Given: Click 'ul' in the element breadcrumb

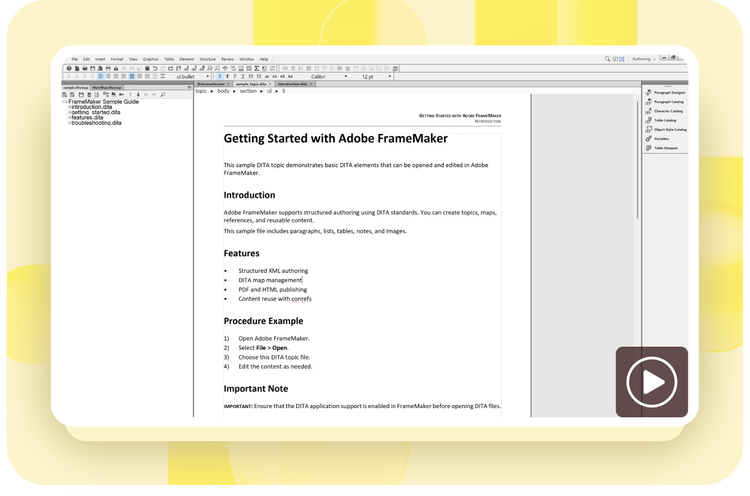Looking at the screenshot, I should (x=269, y=91).
